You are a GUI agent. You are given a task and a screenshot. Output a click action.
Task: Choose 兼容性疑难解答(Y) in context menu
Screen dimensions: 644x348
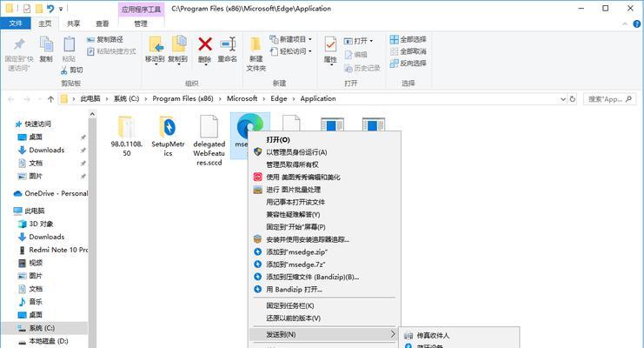[x=322, y=215]
